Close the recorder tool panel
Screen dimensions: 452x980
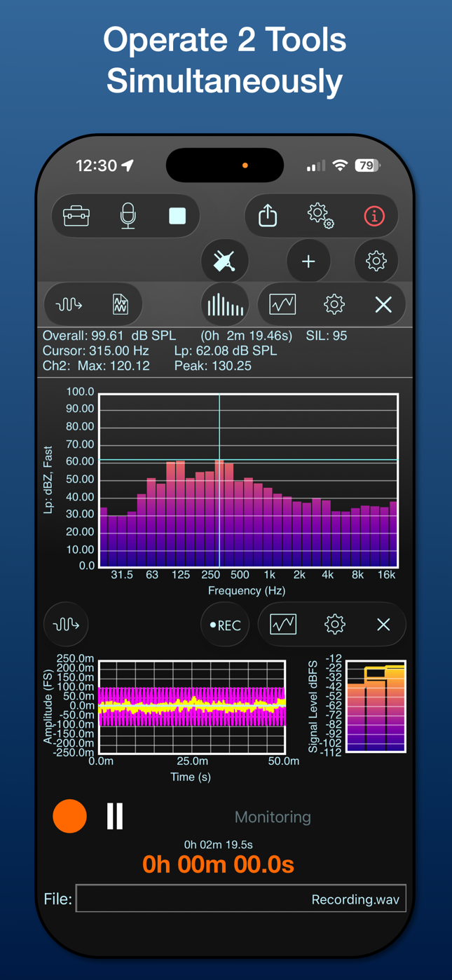coord(383,624)
